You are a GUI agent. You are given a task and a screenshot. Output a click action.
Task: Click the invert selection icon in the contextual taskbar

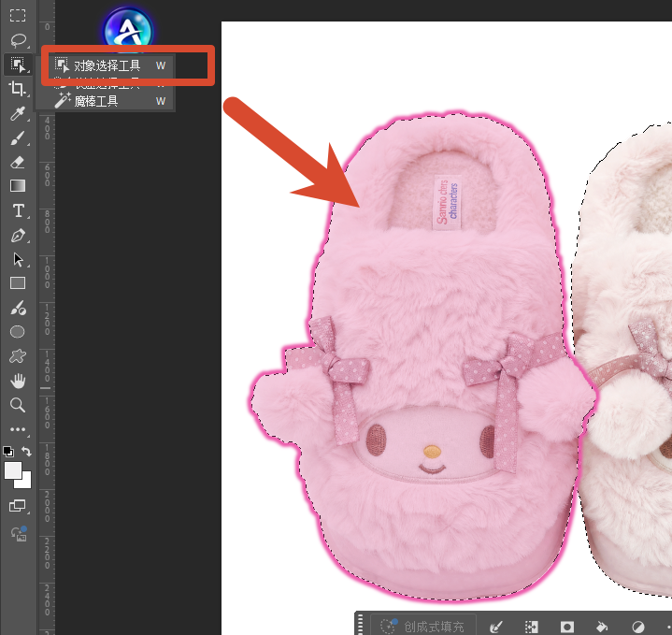(532, 627)
